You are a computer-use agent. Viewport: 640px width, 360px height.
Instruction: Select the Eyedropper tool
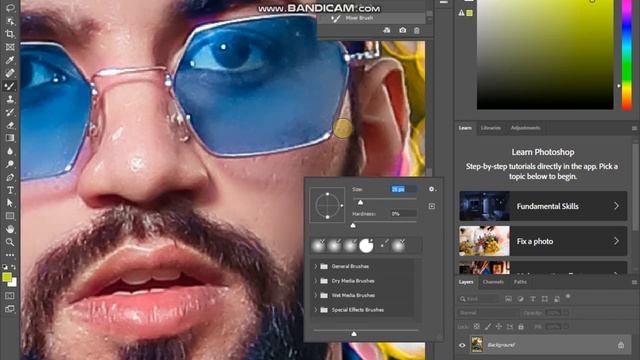pyautogui.click(x=10, y=60)
